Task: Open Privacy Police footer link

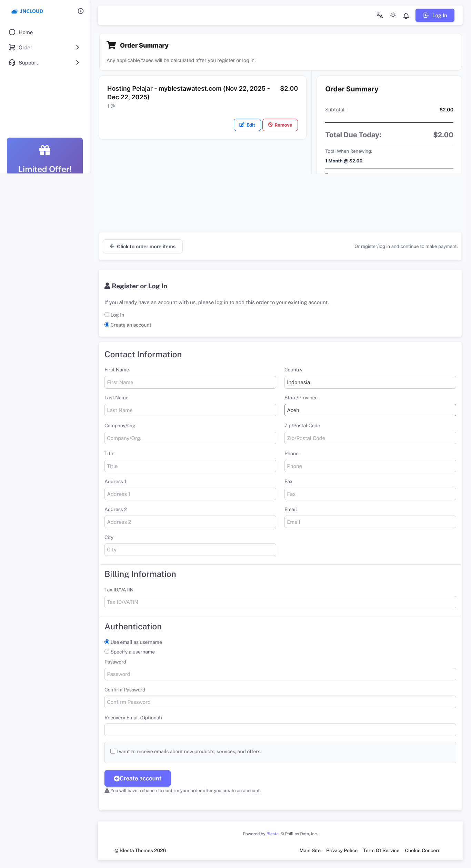Action: pyautogui.click(x=342, y=850)
